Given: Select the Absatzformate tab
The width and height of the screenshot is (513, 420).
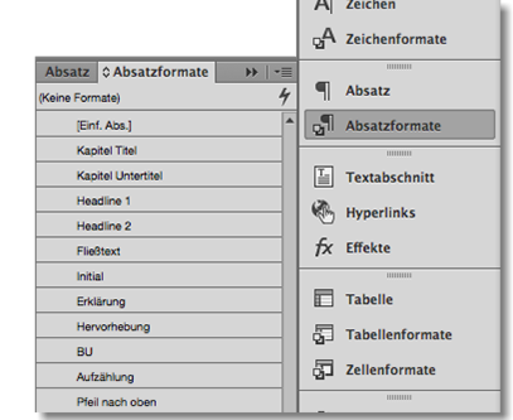Looking at the screenshot, I should click(x=160, y=72).
